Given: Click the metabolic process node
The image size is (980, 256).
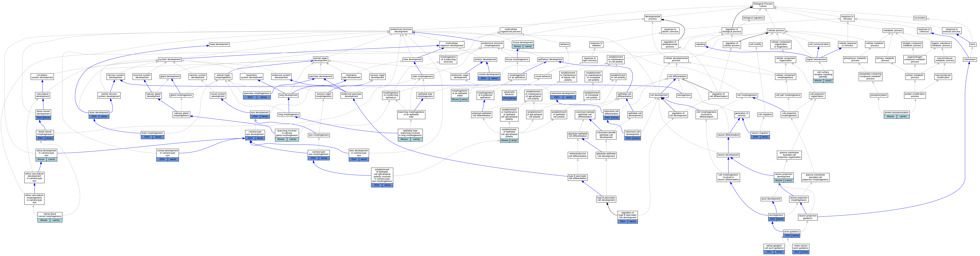Looking at the screenshot, I should tap(893, 31).
